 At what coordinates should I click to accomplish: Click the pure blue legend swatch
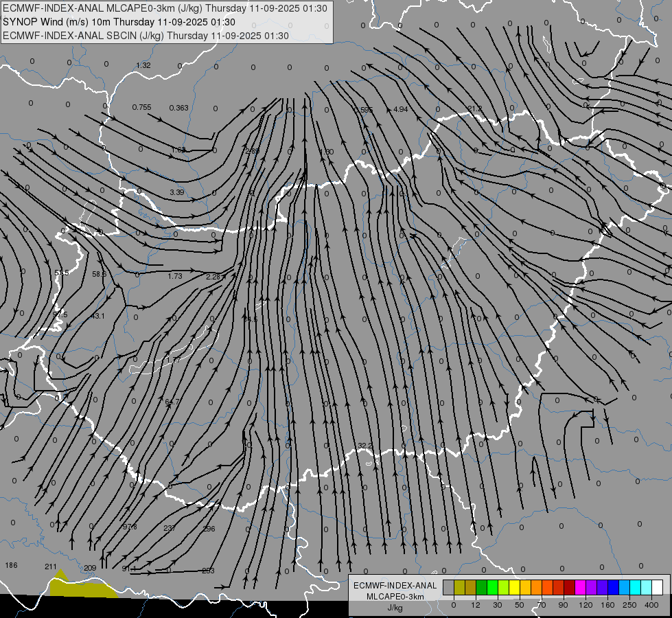coord(614,587)
